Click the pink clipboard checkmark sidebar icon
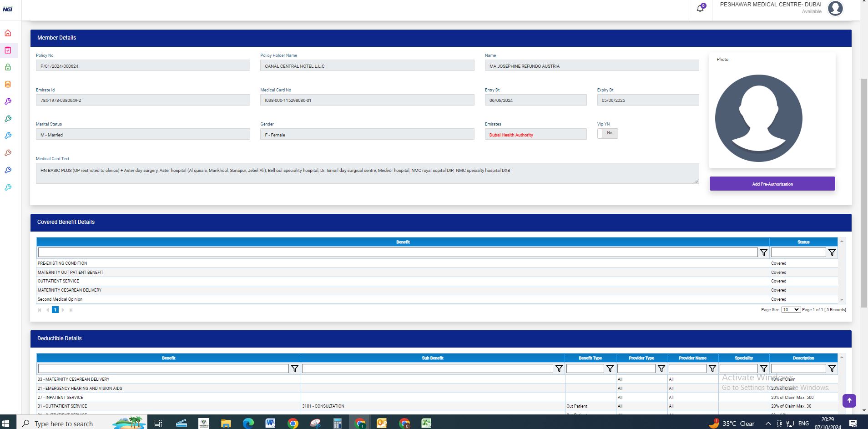This screenshot has width=868, height=429. [x=8, y=50]
